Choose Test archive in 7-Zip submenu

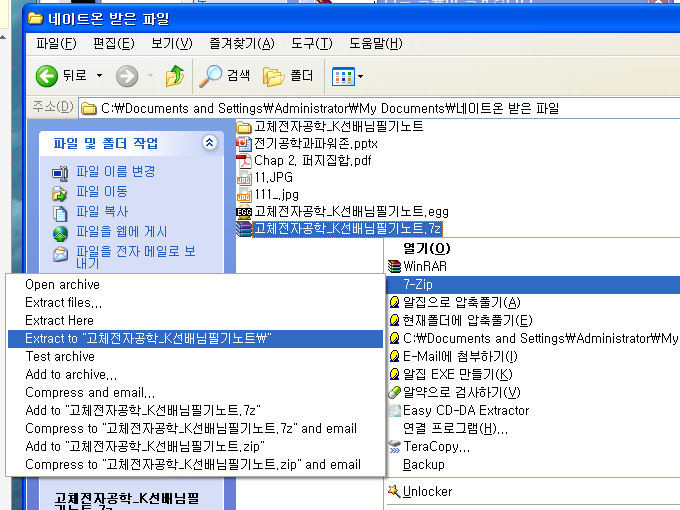195,356
